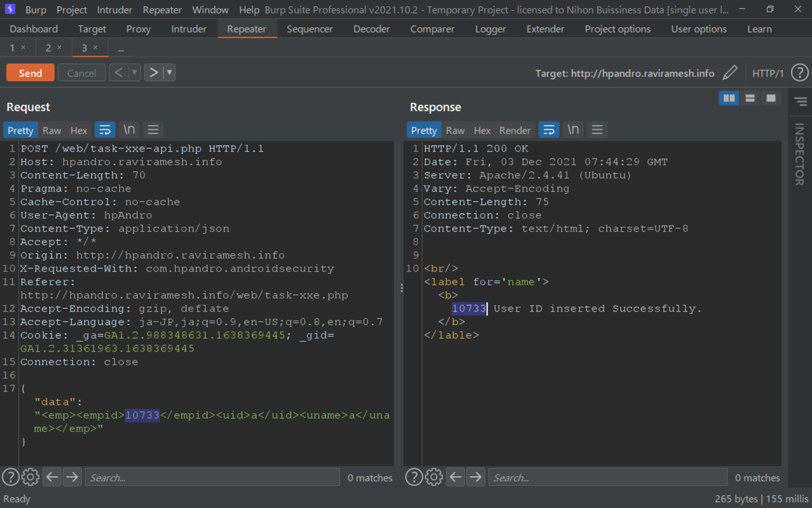Viewport: 812px width, 508px height.
Task: Open Request search help icon
Action: click(10, 477)
